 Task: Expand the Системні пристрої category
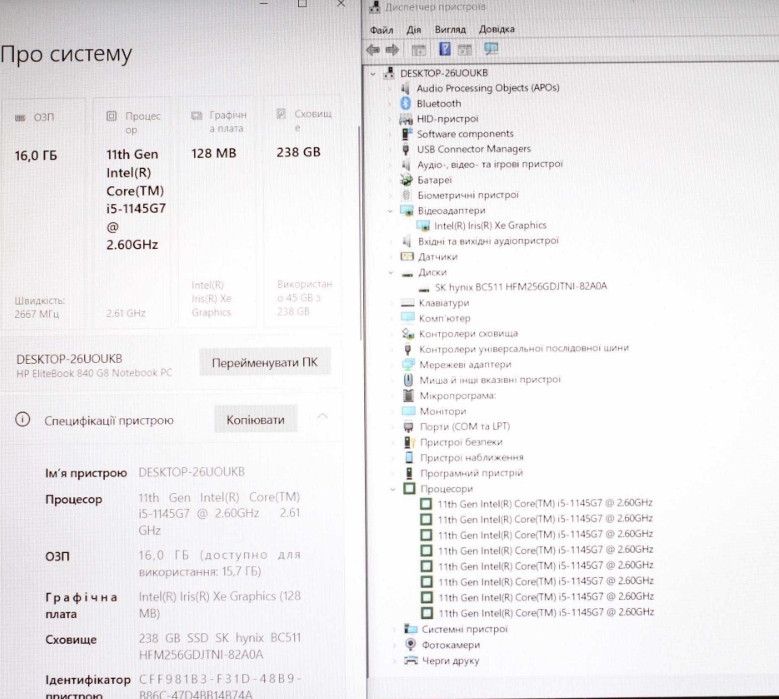395,629
